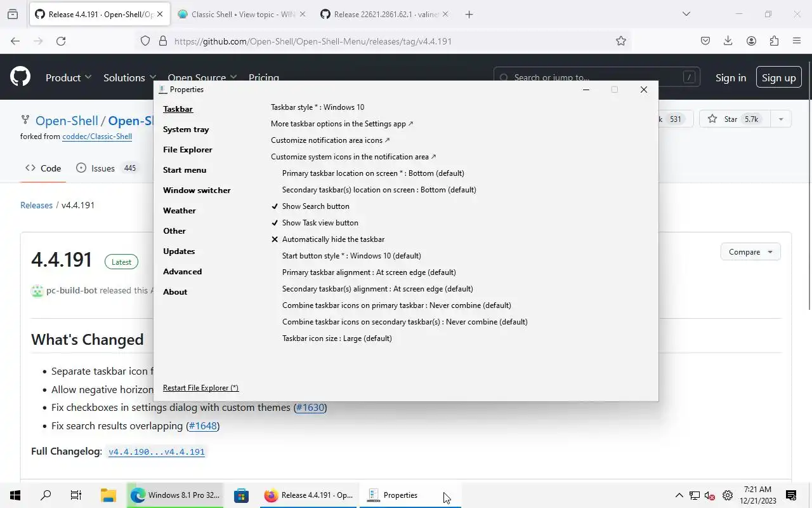Reload the Firefox page
Viewport: 812px width, 508px height.
tap(61, 41)
